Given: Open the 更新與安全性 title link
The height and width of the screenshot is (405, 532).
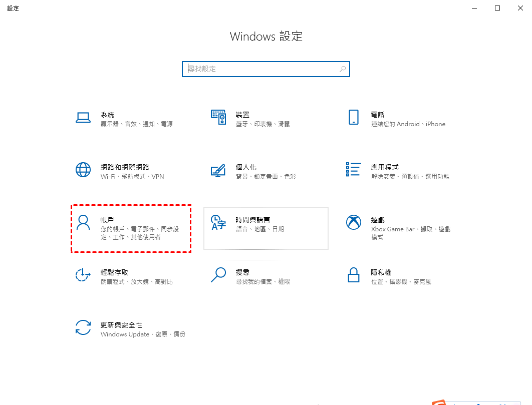Looking at the screenshot, I should (x=121, y=325).
